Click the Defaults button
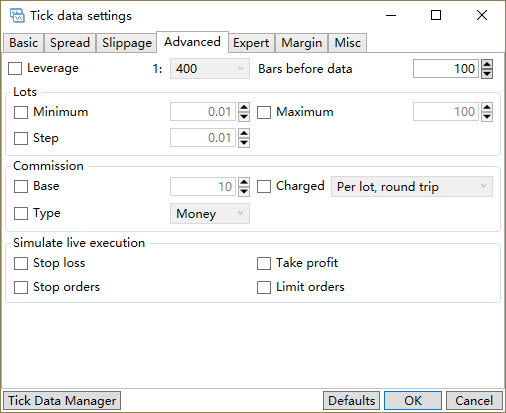The height and width of the screenshot is (413, 506). (351, 401)
